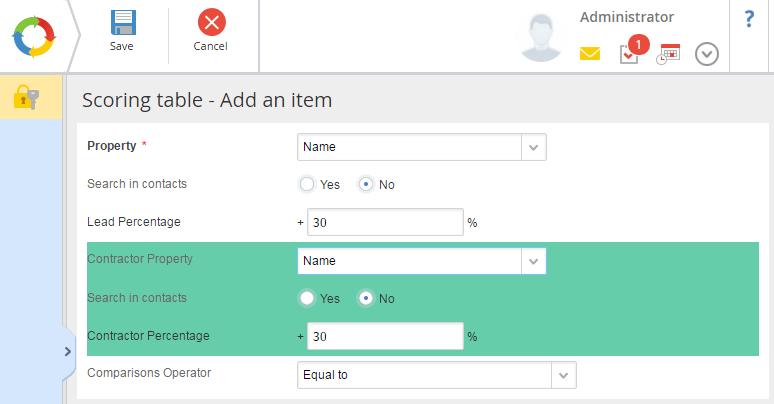
Task: Click the blue question mark help icon
Action: (x=749, y=19)
